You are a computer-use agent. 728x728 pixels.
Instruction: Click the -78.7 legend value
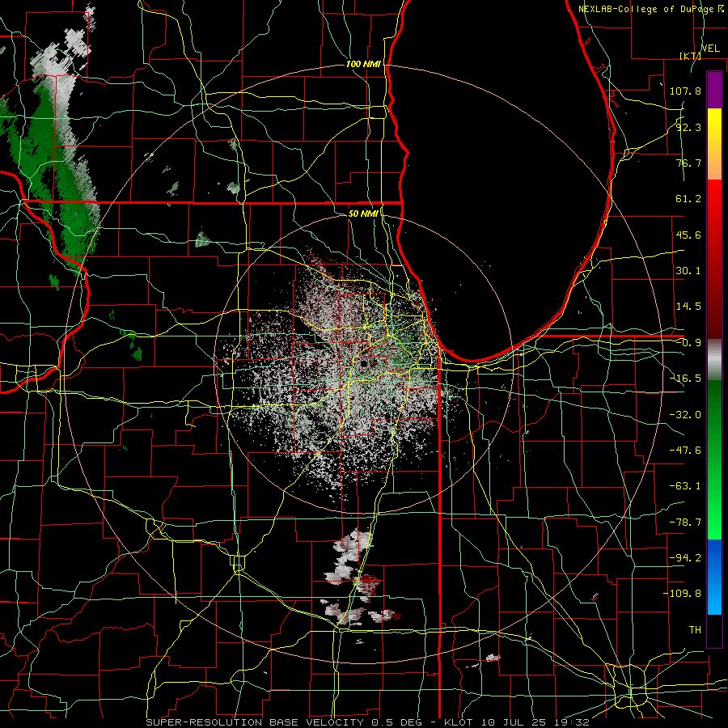click(685, 523)
